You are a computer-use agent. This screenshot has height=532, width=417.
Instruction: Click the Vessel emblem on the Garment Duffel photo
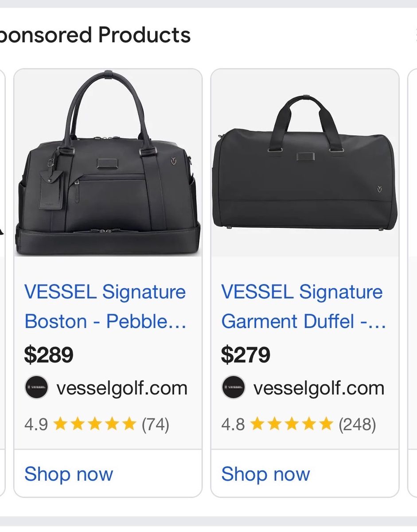(x=380, y=190)
